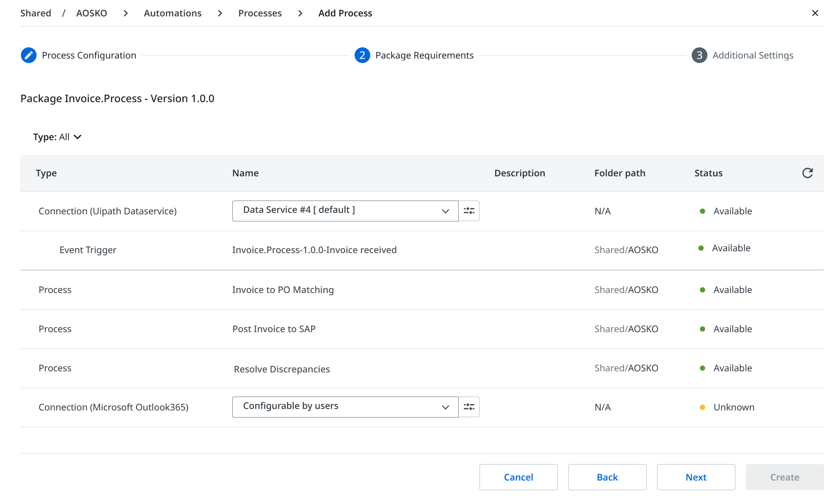This screenshot has height=504, width=839.
Task: Open settings icon beside Outlook365 connection
Action: click(469, 407)
